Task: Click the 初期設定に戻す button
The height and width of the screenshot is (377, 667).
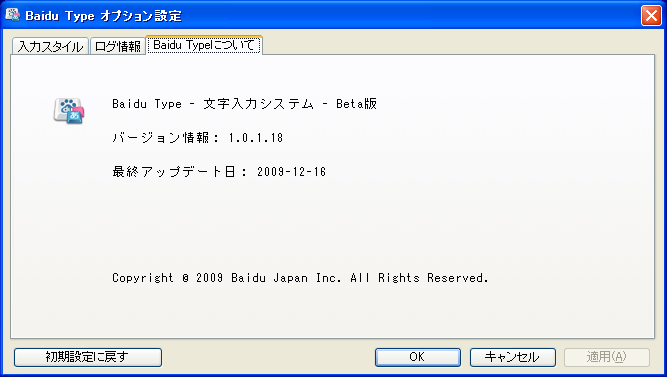Action: click(88, 357)
